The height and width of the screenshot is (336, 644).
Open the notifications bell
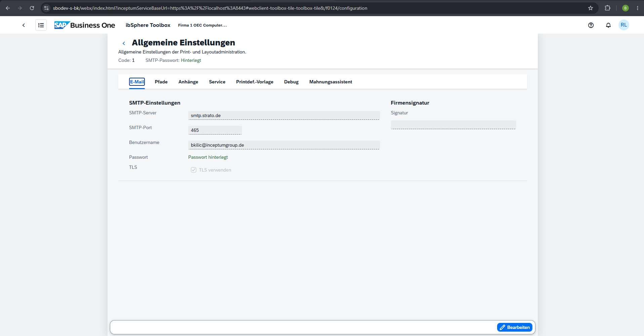pos(608,25)
